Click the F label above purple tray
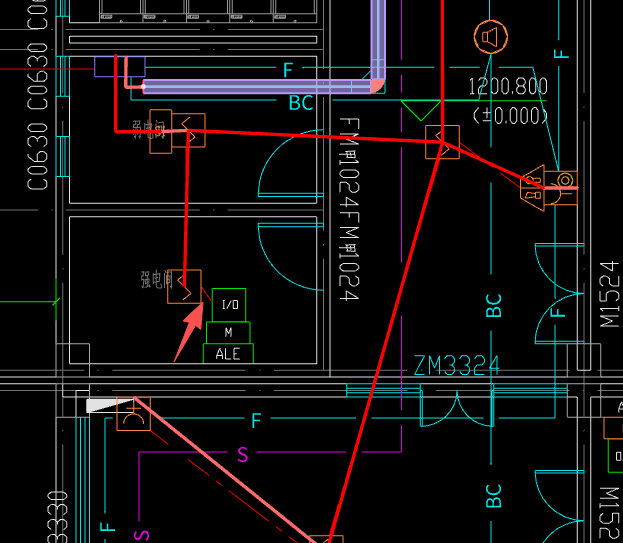Image resolution: width=623 pixels, height=543 pixels. pos(288,70)
